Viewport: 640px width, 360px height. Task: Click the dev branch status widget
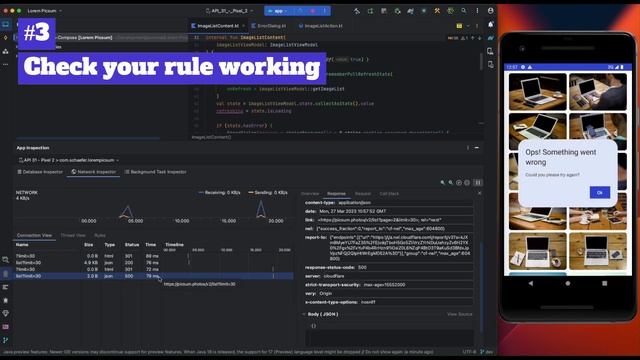click(x=487, y=351)
